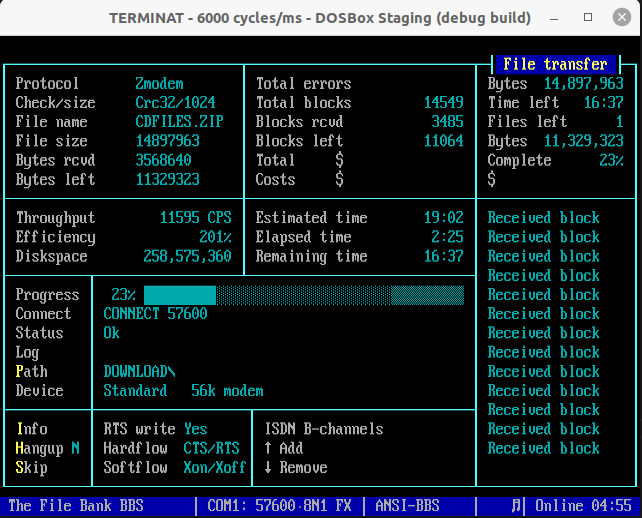This screenshot has height=518, width=642.
Task: Click the down arrow beside Remove
Action: [x=268, y=467]
